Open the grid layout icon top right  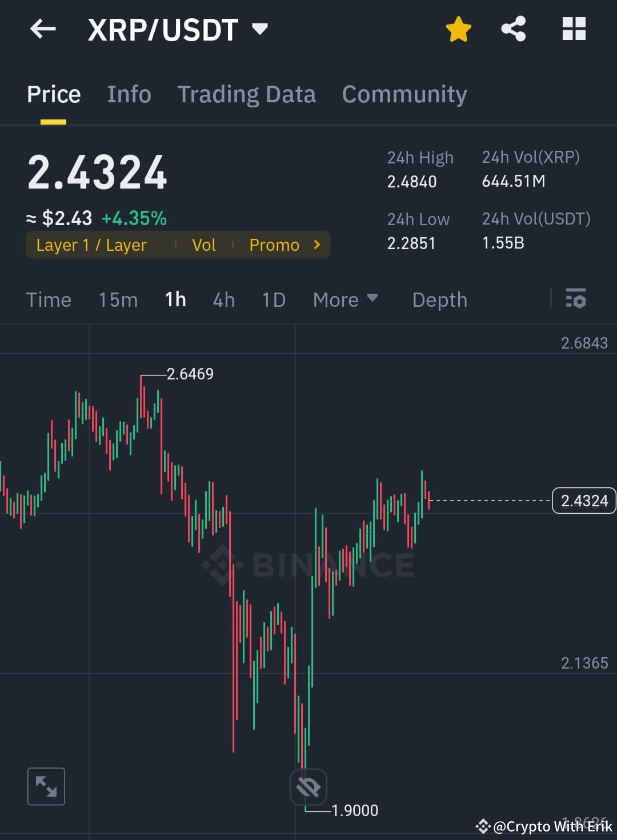point(574,29)
